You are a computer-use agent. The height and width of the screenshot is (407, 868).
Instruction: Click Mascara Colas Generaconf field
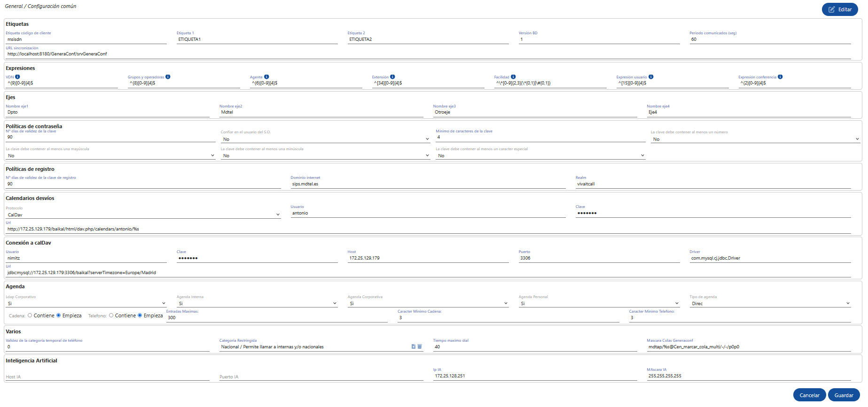coord(749,347)
